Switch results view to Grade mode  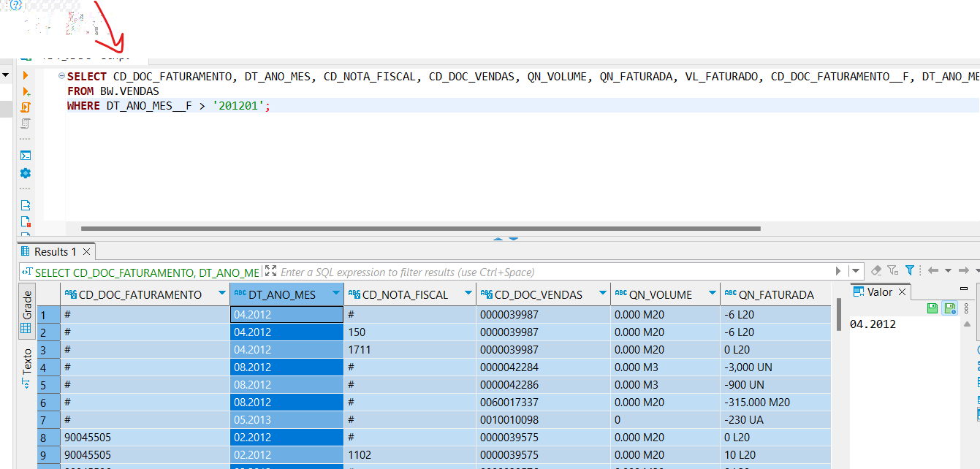tap(26, 313)
